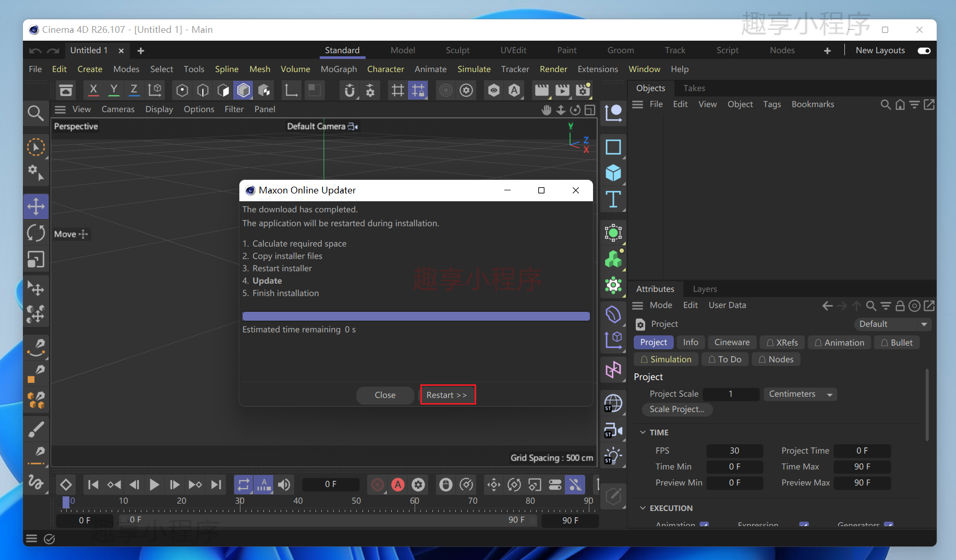The image size is (956, 560).
Task: Go to start of animation
Action: click(x=93, y=485)
